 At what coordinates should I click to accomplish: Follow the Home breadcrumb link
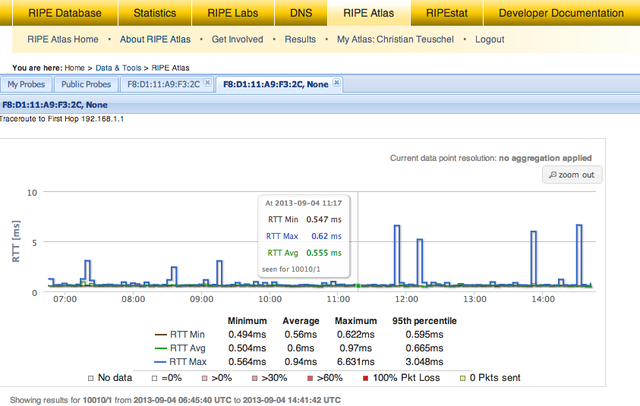[x=74, y=68]
